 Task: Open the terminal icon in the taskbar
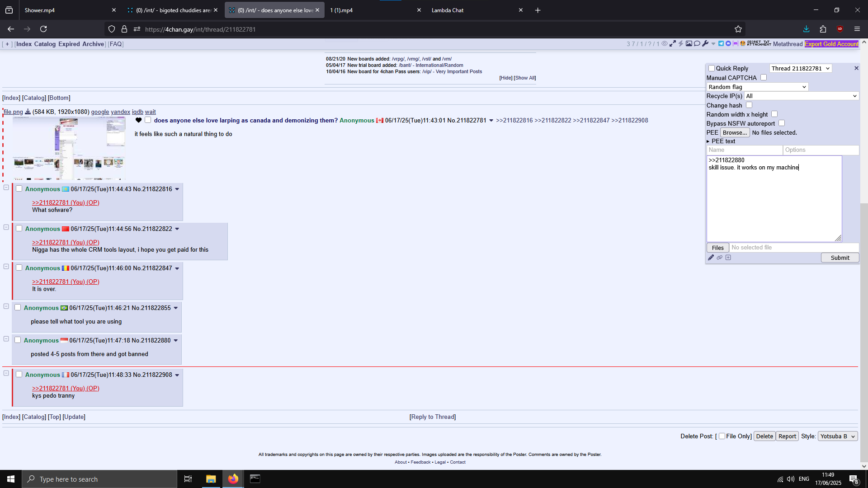coord(255,479)
